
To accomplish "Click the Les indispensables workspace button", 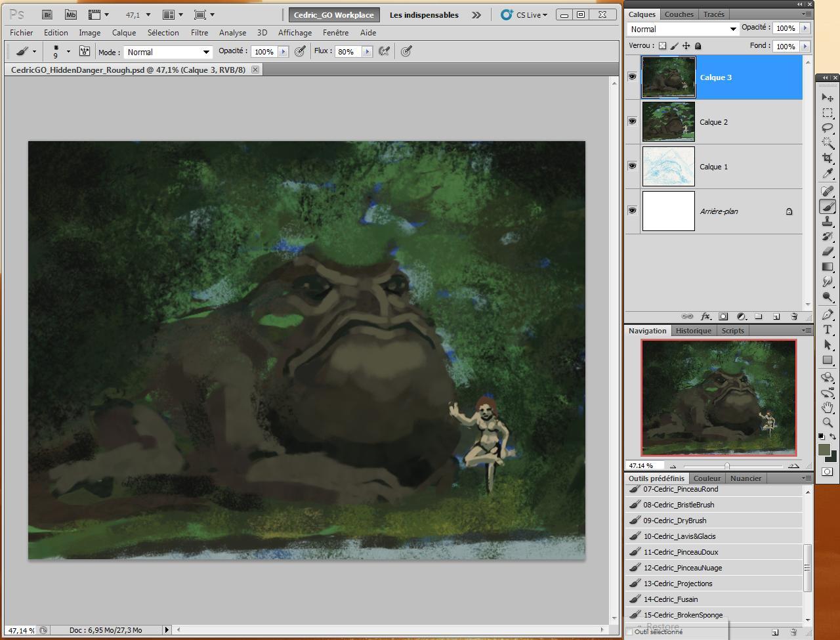I will point(424,14).
